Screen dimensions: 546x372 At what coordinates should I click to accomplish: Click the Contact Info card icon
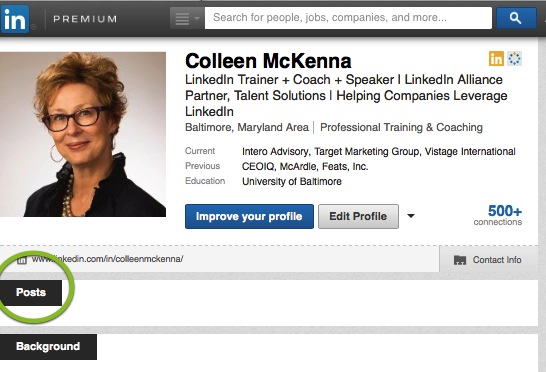pos(460,260)
